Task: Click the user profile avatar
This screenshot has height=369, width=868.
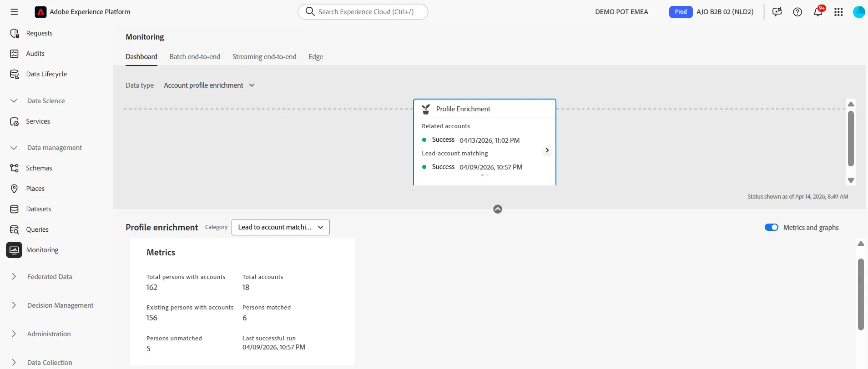Action: (858, 12)
